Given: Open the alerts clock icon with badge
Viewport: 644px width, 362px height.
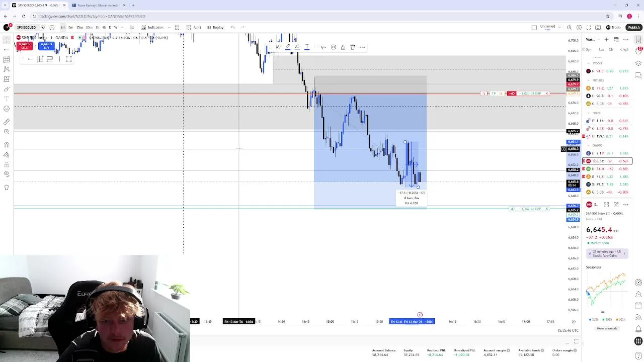Looking at the screenshot, I should click(x=638, y=51).
